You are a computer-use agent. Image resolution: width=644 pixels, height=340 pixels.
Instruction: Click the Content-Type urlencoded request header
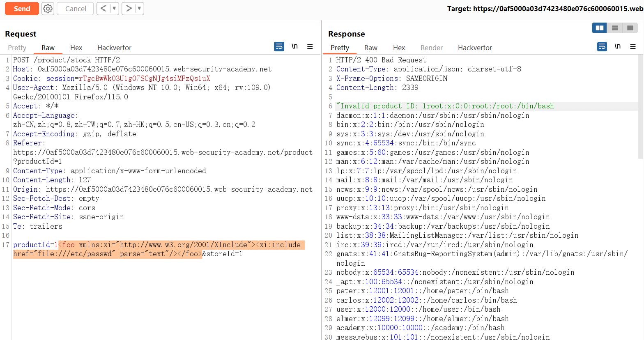point(110,171)
